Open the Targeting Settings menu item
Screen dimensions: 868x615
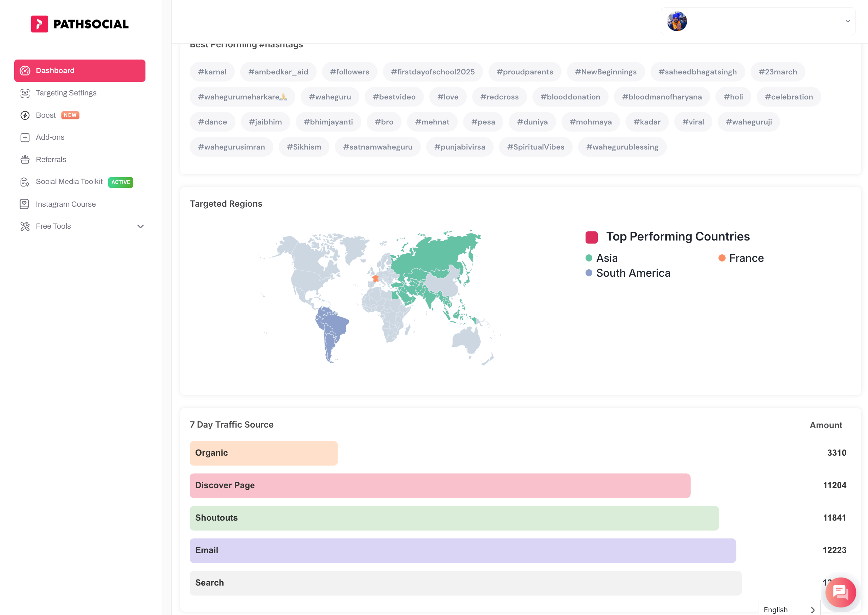(x=66, y=93)
